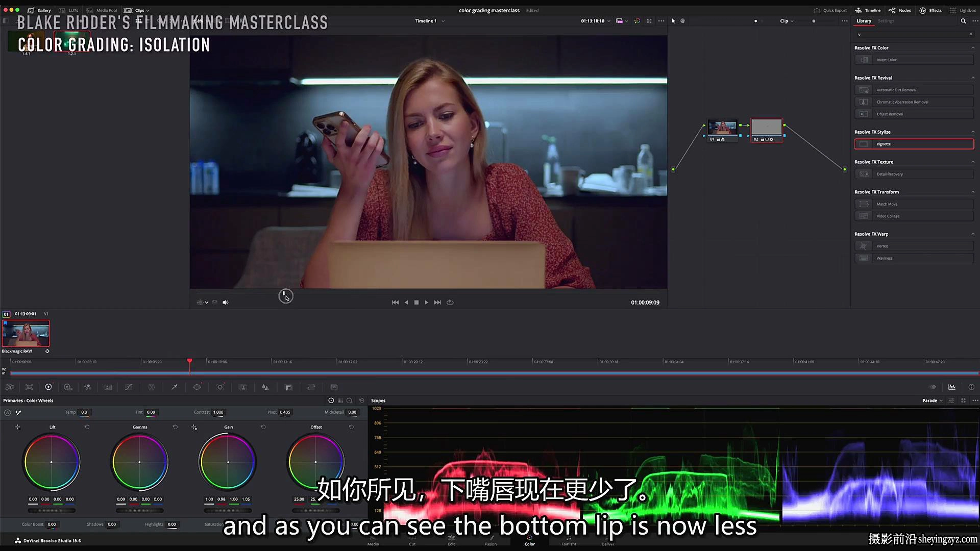Search the effects library
Screen dimensions: 980x551
point(963,21)
